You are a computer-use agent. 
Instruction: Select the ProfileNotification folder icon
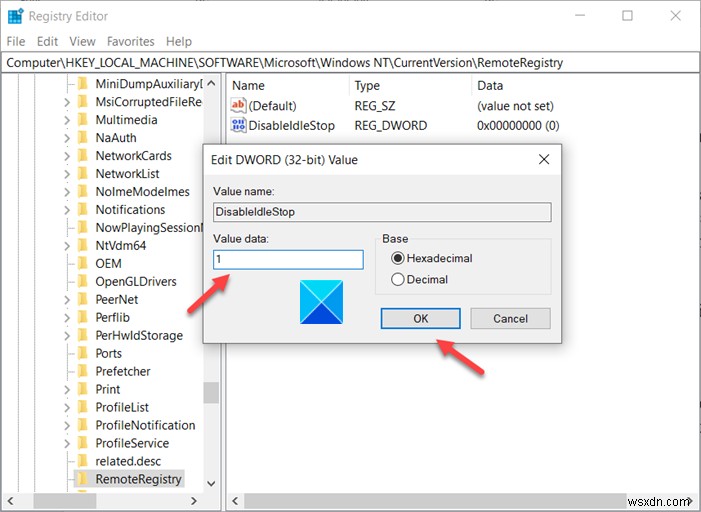(x=83, y=425)
